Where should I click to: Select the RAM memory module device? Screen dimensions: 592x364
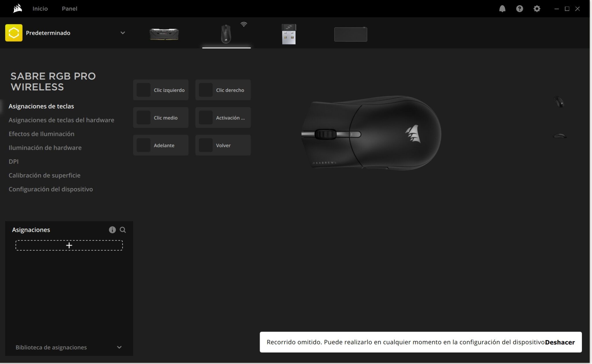click(164, 34)
